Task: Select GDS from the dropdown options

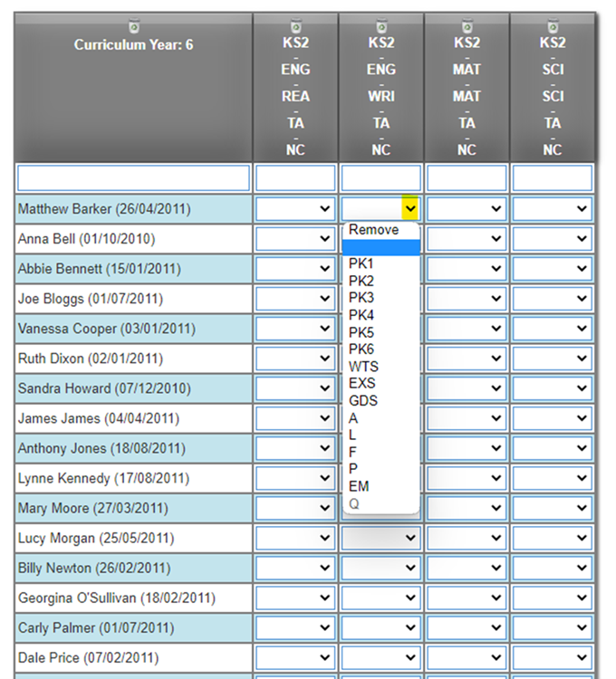Action: (363, 401)
